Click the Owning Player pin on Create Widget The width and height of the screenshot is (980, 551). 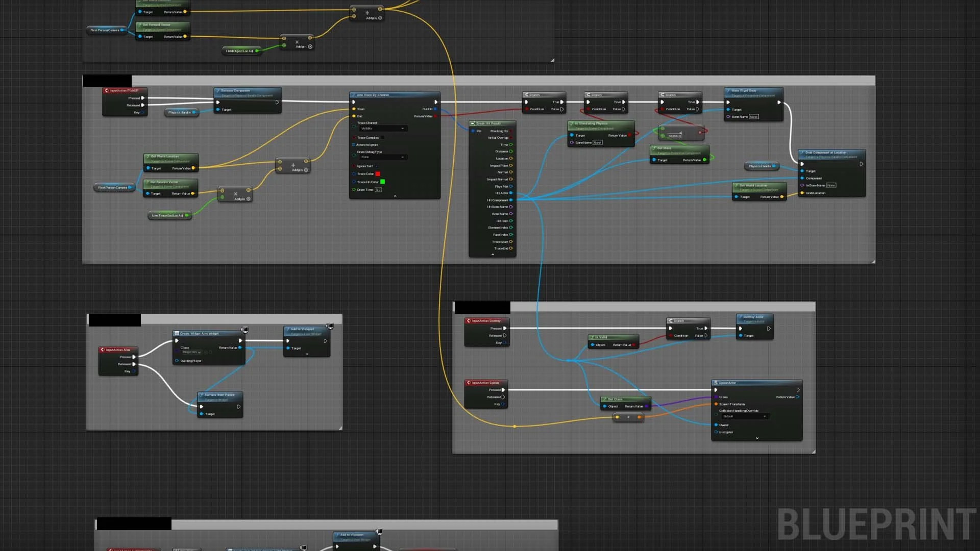[x=177, y=361]
